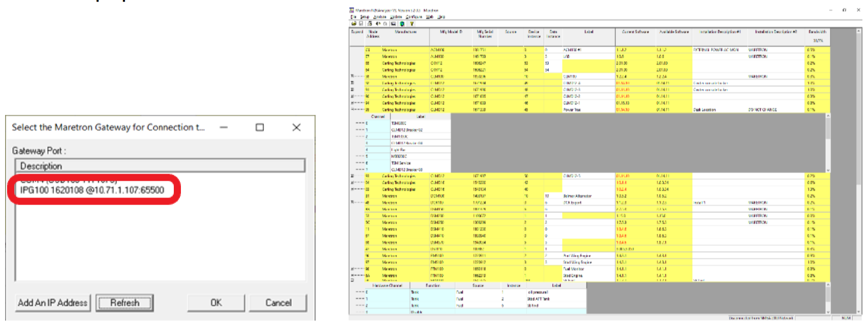Click the Print toolbar icon
Viewport: 868px width, 331px height.
[x=369, y=23]
